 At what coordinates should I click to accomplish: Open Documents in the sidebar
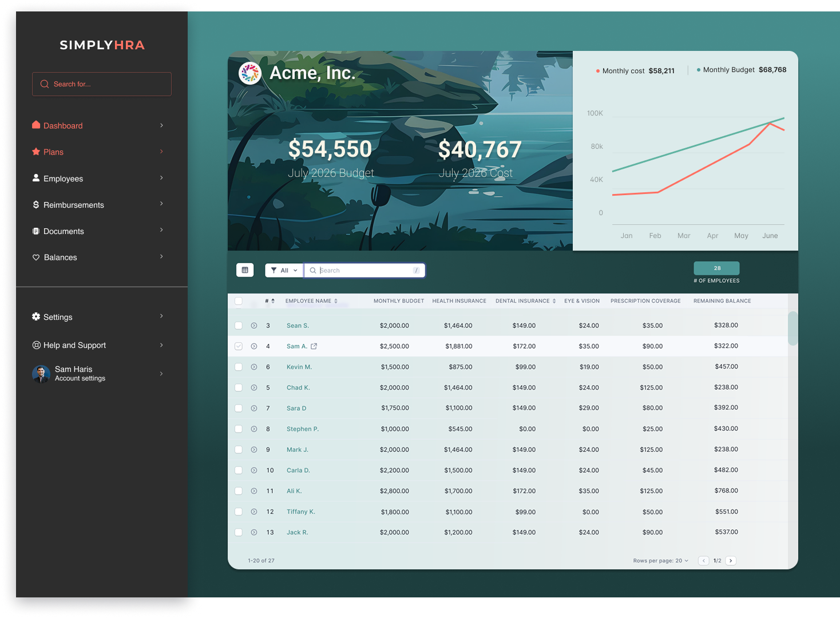(64, 231)
